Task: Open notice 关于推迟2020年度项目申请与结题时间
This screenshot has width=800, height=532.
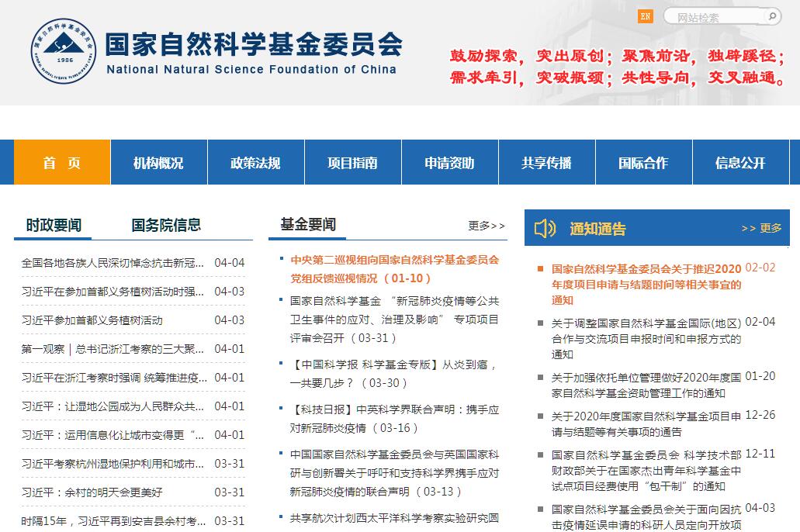Action: click(646, 284)
